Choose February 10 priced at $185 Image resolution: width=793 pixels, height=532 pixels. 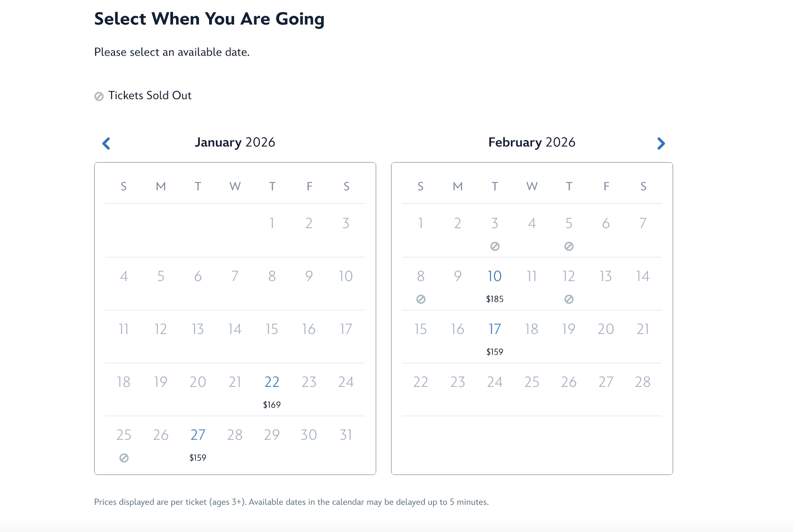(495, 276)
